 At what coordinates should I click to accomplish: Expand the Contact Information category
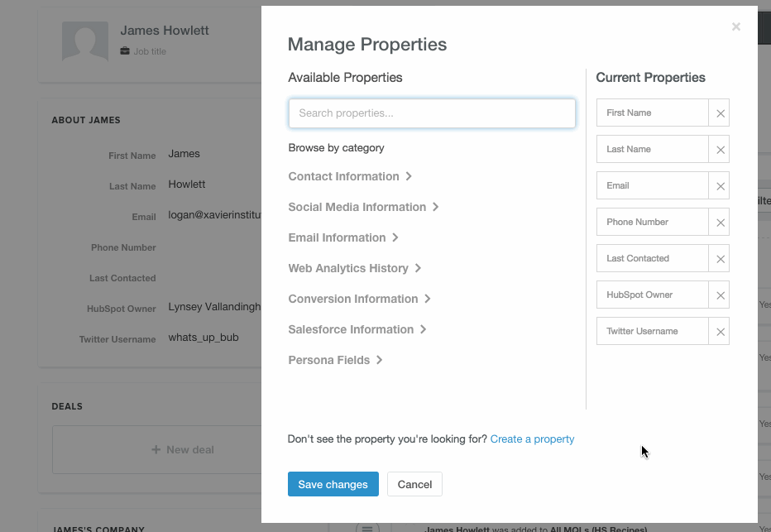[350, 176]
